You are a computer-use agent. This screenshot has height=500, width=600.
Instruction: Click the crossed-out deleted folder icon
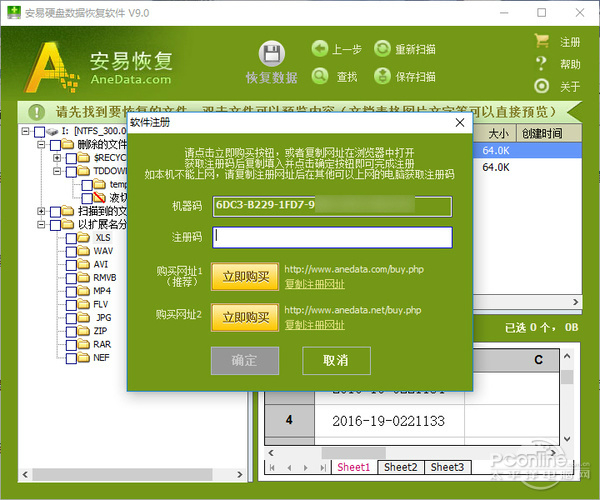(99, 198)
